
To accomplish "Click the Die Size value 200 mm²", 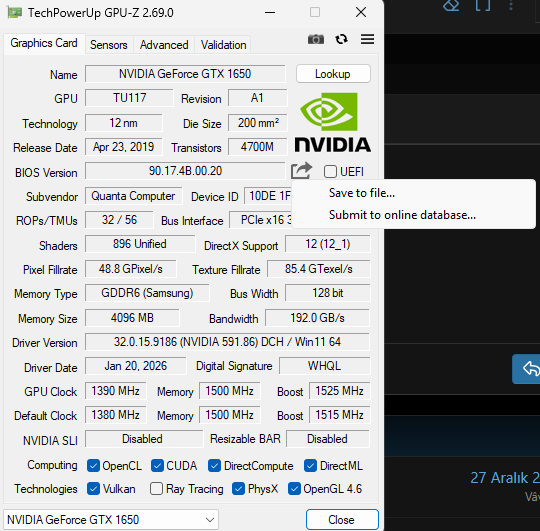I will coord(258,123).
